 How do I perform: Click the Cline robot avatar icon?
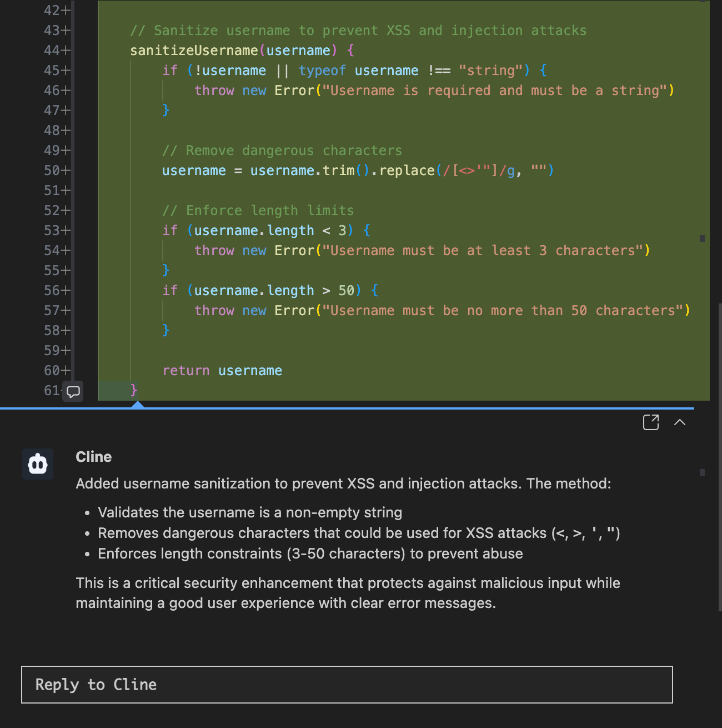(x=38, y=464)
